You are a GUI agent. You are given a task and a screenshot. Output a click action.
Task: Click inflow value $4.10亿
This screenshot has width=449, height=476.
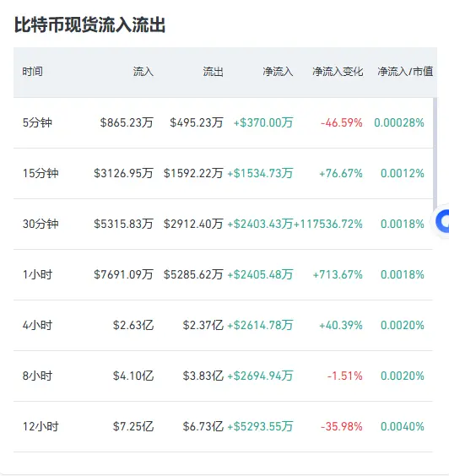[x=133, y=376]
